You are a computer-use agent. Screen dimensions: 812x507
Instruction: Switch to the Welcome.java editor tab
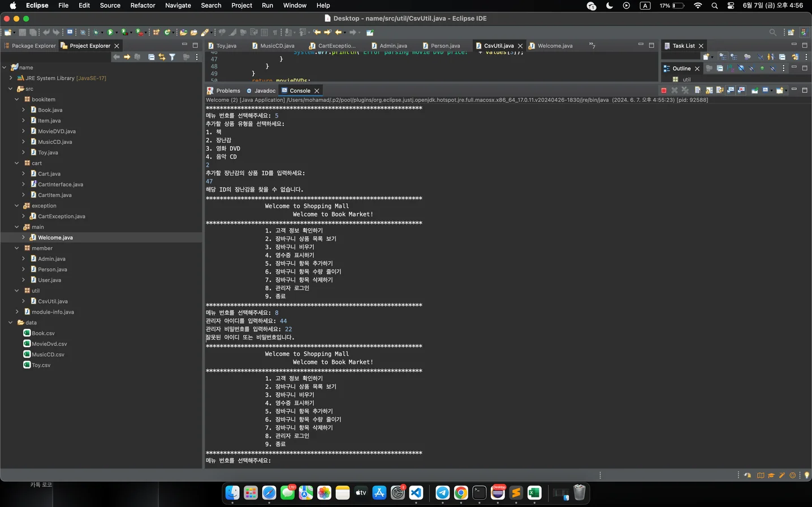tap(554, 46)
